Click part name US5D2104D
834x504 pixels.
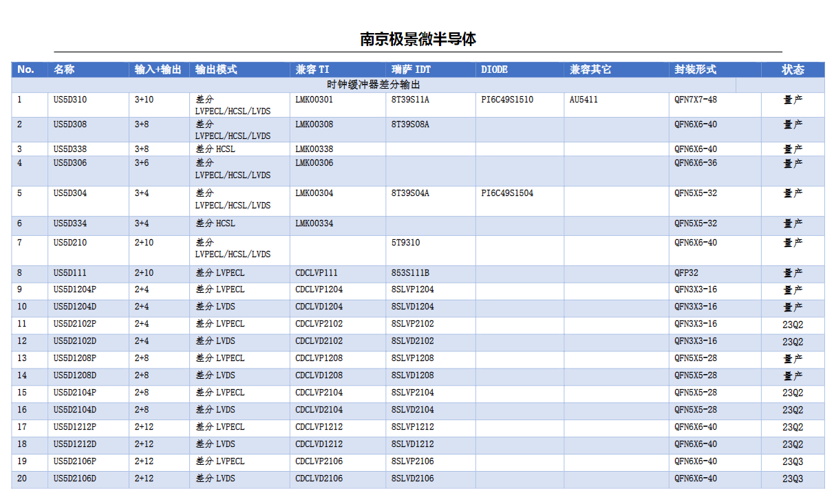tap(75, 410)
